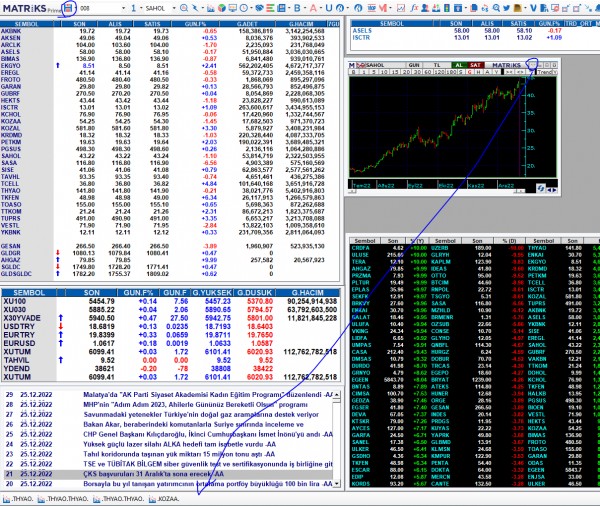This screenshot has width=600, height=506.
Task: Select ISCTR row in top-right watchlist
Action: click(474, 38)
